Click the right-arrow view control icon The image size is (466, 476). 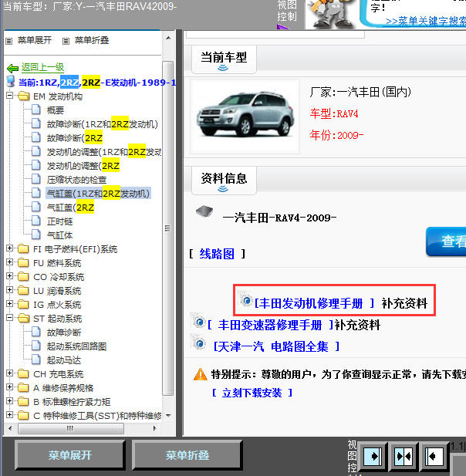373,456
